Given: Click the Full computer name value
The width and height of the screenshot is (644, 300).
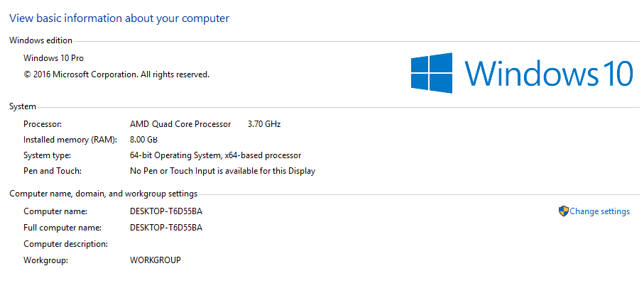Looking at the screenshot, I should 166,228.
